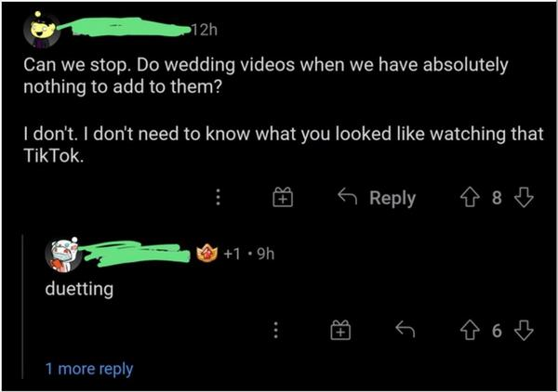Downvote the "duetting" reply
558x392 pixels.
click(524, 331)
